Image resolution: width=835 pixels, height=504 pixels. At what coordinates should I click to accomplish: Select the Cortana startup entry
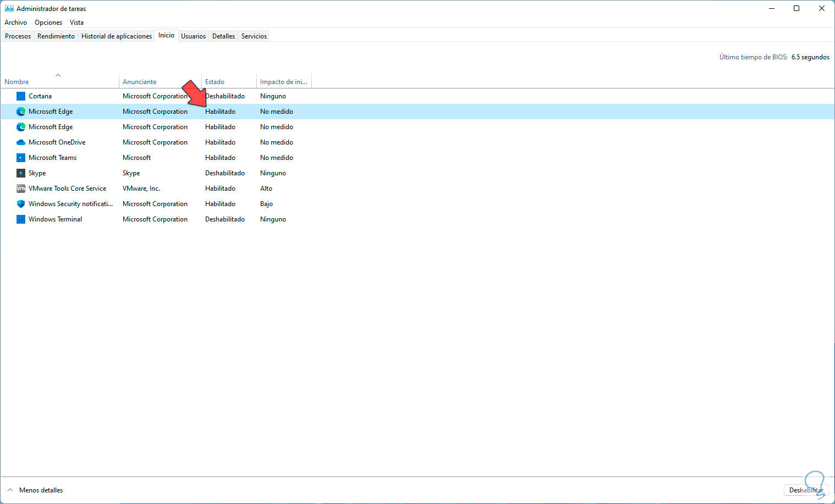(417, 96)
